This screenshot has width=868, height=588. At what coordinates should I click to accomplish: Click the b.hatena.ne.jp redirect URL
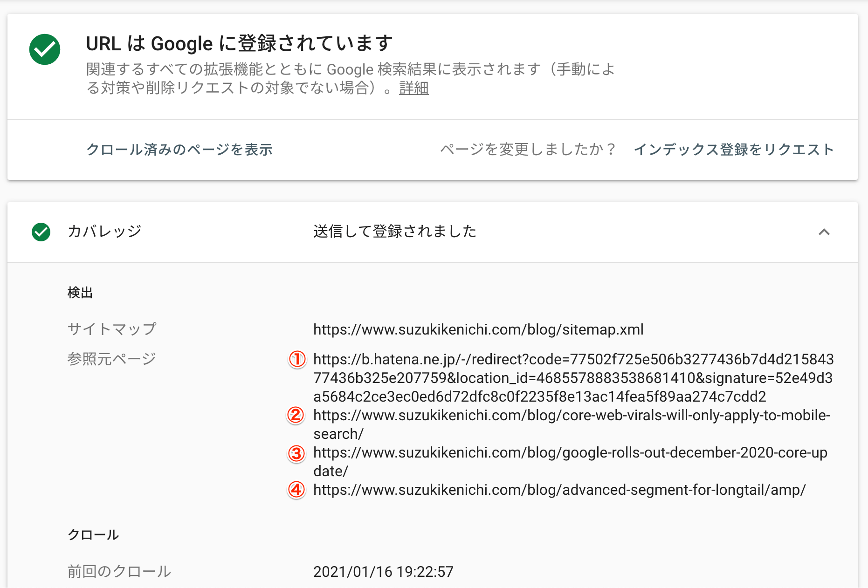(x=573, y=378)
